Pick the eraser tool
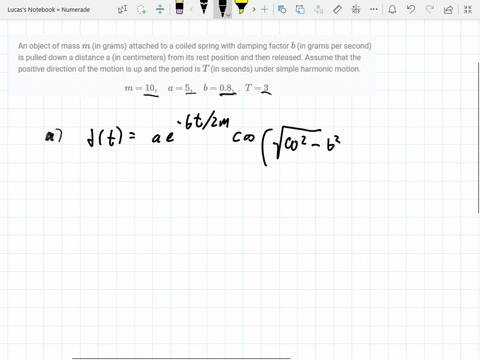Viewport: 480px width, 360px height. (x=179, y=8)
